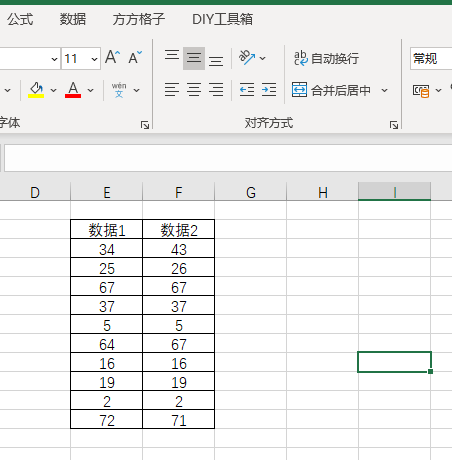Align text to the right
Viewport: 452px width, 460px height.
click(216, 90)
